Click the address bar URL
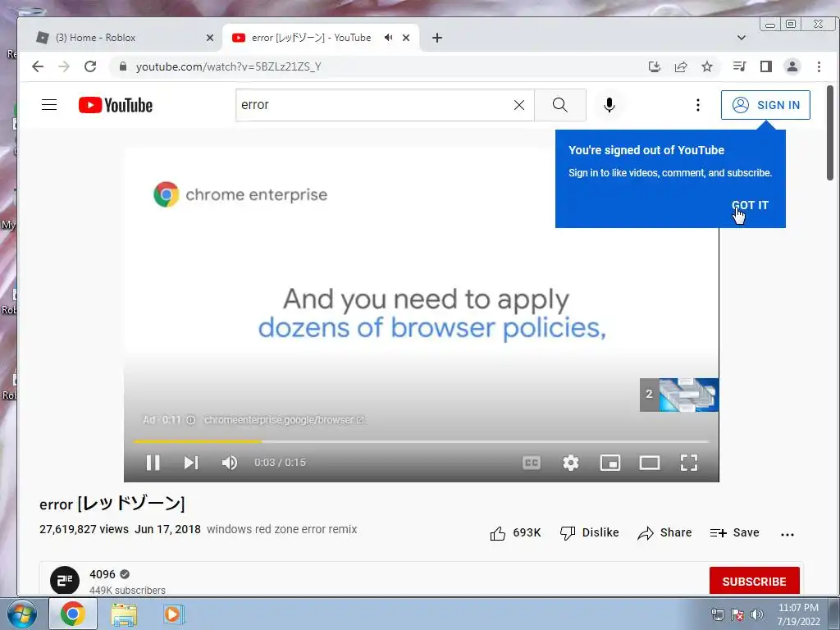The image size is (840, 630). coord(228,66)
